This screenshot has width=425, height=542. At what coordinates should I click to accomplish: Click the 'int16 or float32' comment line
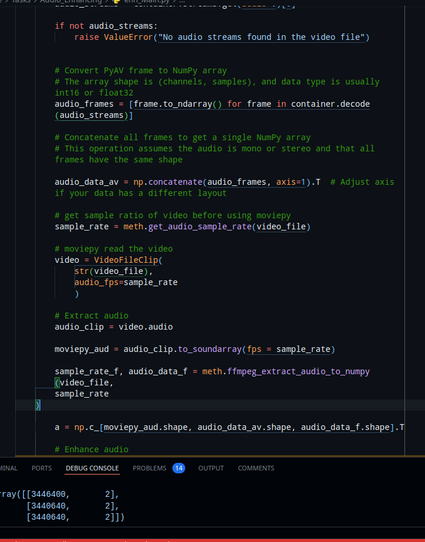tap(94, 93)
